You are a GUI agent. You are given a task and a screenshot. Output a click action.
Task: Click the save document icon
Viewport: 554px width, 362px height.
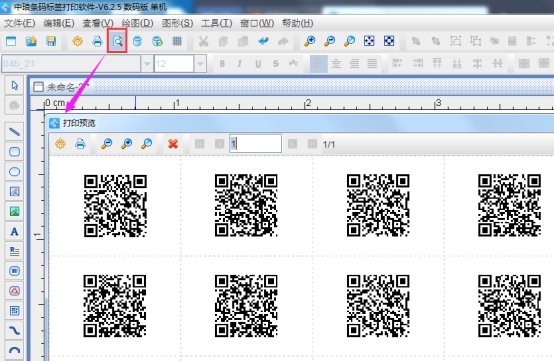tap(51, 42)
